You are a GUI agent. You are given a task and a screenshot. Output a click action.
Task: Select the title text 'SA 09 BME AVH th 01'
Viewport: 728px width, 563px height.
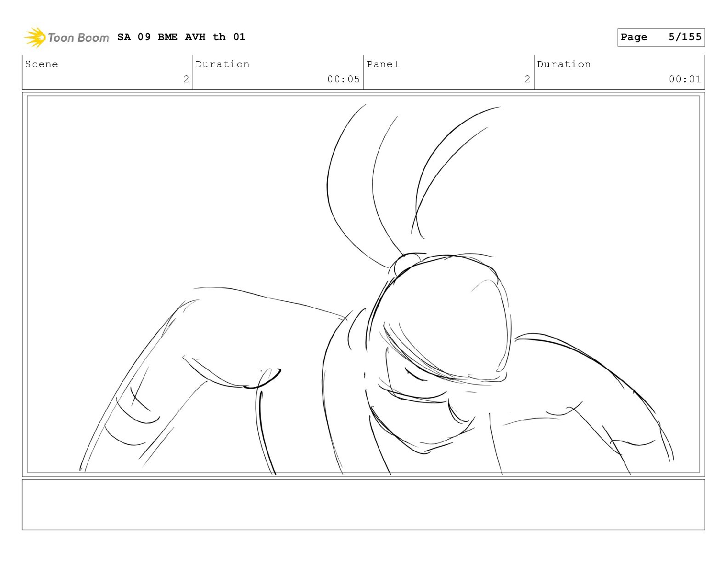(181, 37)
